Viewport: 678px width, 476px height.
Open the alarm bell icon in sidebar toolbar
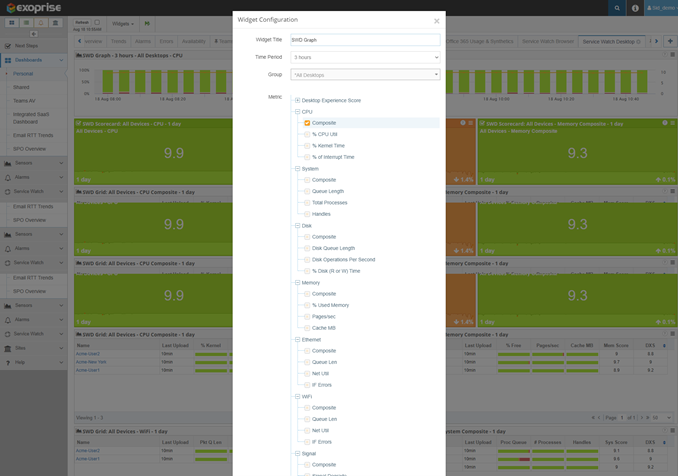(x=41, y=23)
